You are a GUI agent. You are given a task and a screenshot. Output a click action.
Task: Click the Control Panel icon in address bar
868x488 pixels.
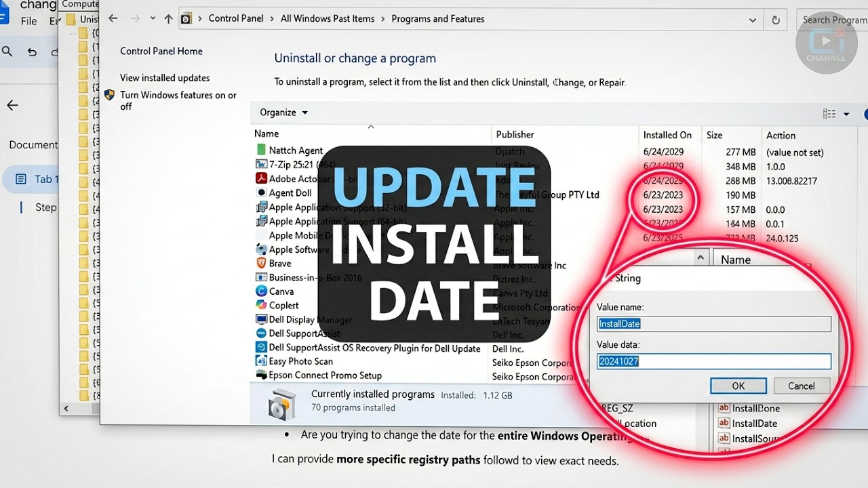[186, 19]
